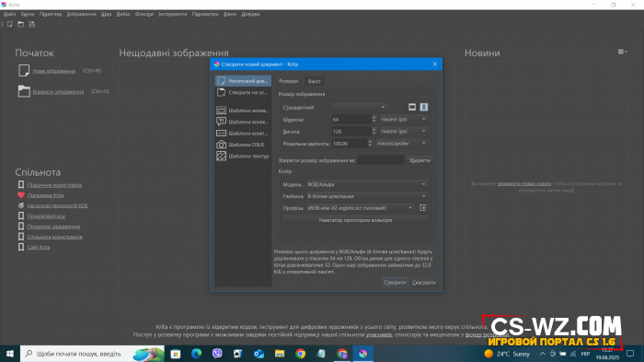Click the Color Space Navigator button
This screenshot has width=644, height=362.
click(x=356, y=220)
